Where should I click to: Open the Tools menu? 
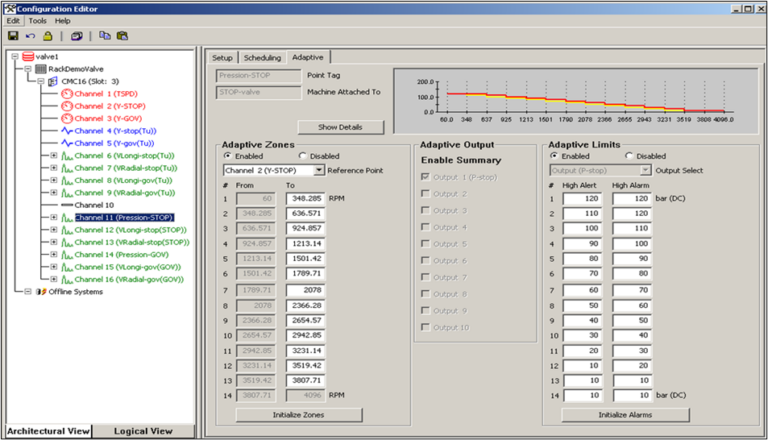[37, 20]
